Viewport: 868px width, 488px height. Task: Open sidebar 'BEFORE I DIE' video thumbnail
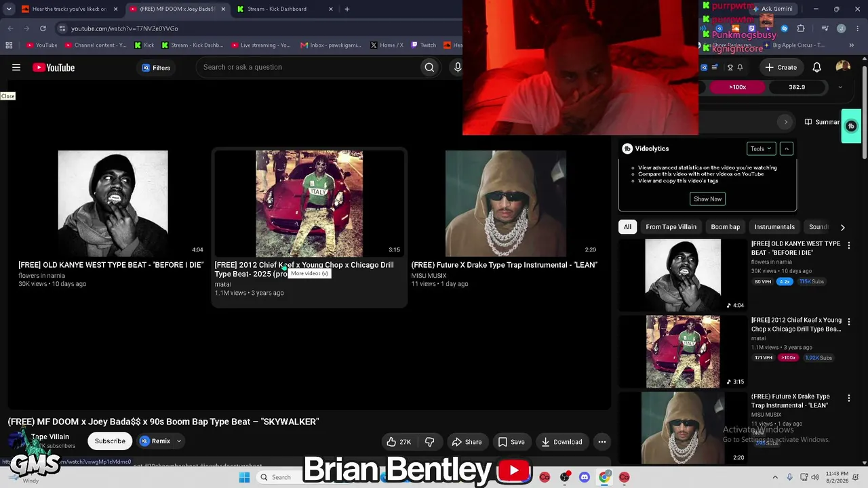click(x=683, y=275)
